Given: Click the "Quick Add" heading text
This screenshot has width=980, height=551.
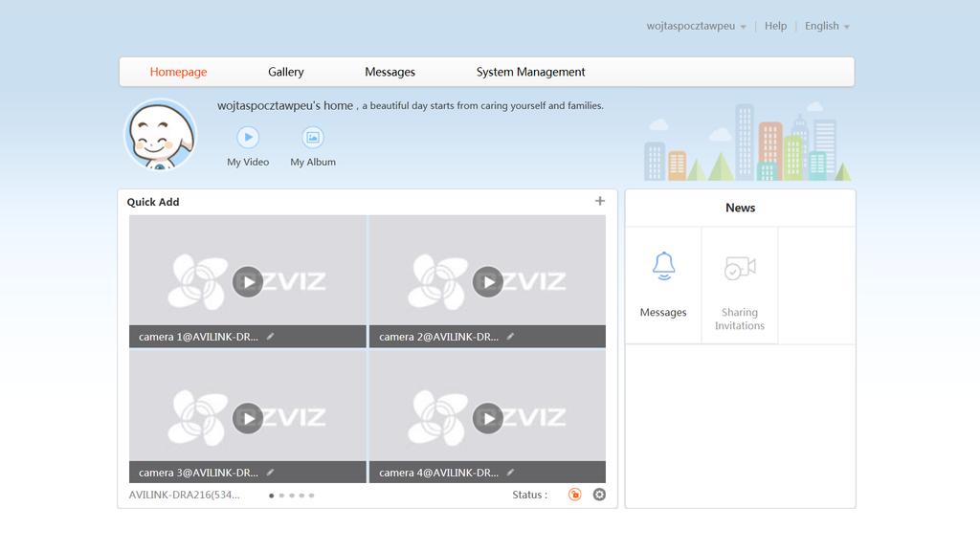Looking at the screenshot, I should (153, 202).
